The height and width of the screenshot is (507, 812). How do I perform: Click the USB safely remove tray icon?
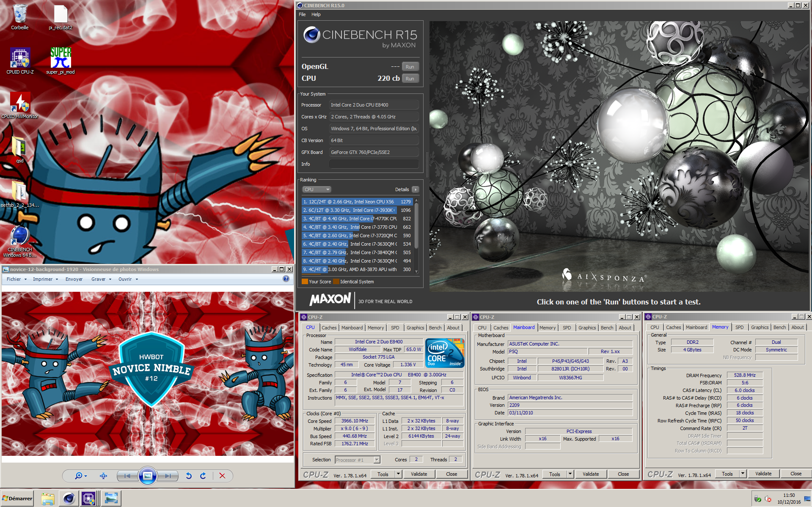click(758, 499)
